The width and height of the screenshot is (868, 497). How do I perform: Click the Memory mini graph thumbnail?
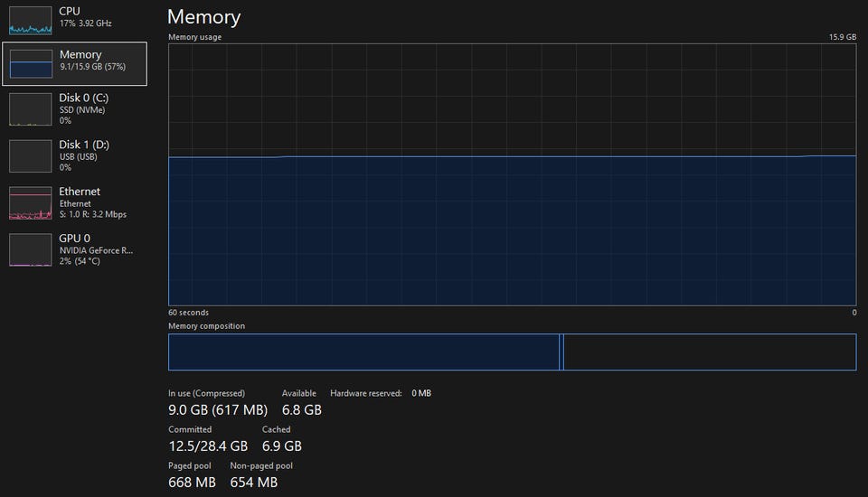tap(31, 64)
